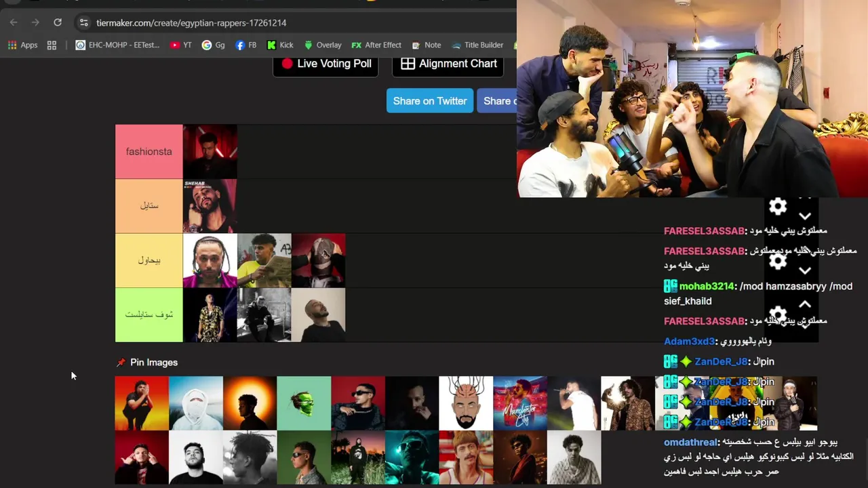
Task: Pick the sketch portrait of curly-haired man
Action: tap(574, 457)
